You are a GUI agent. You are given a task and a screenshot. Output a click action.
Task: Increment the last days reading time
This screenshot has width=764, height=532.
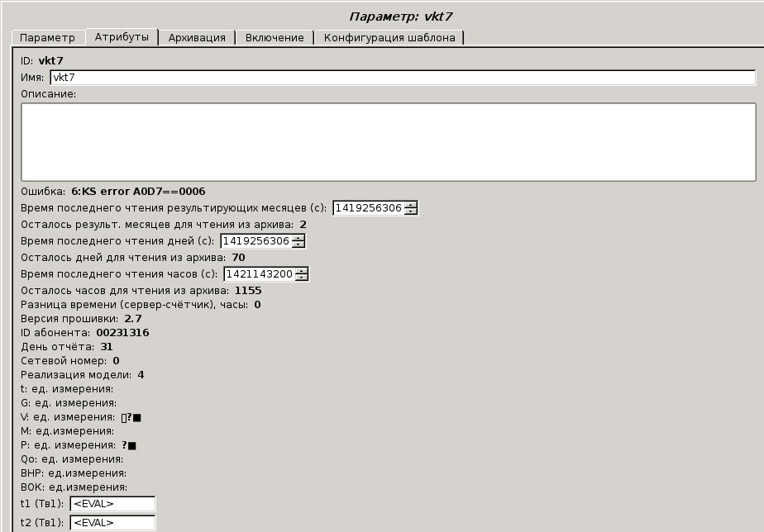tap(298, 238)
